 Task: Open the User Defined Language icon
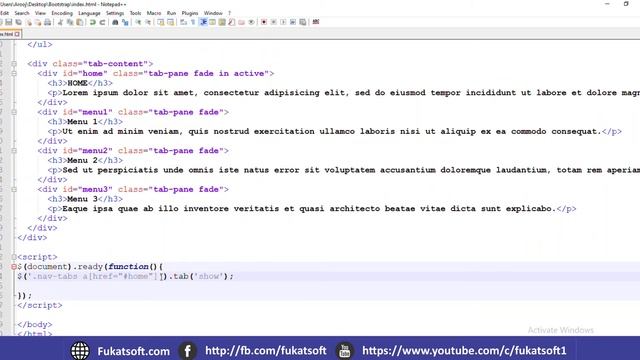pos(212,22)
